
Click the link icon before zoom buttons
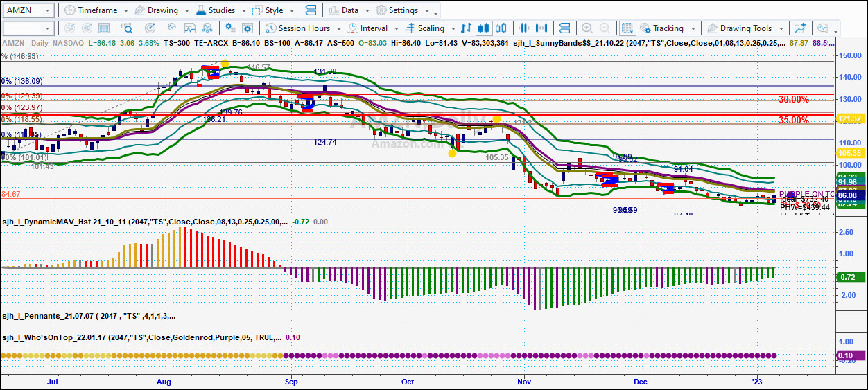tap(564, 28)
